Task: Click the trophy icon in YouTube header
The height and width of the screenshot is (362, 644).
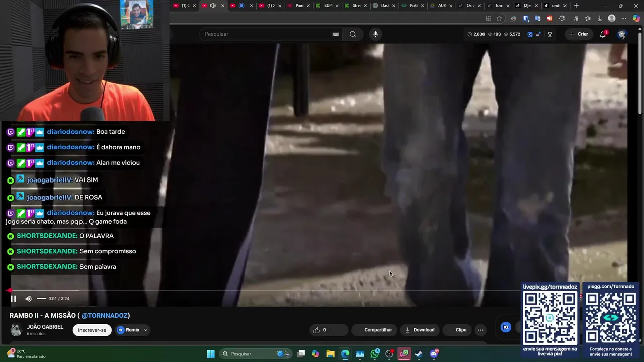Action: [x=550, y=34]
